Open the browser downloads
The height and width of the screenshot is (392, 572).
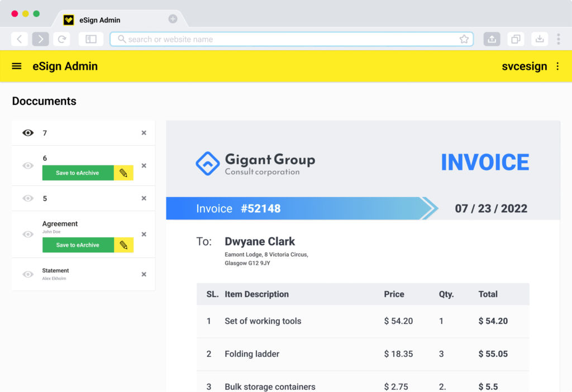point(540,39)
